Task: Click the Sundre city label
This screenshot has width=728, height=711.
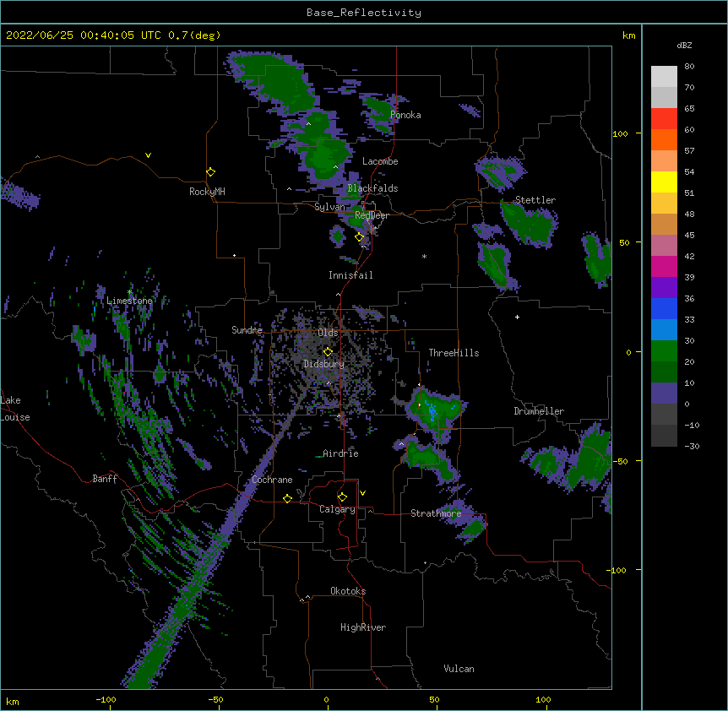Action: pos(247,330)
